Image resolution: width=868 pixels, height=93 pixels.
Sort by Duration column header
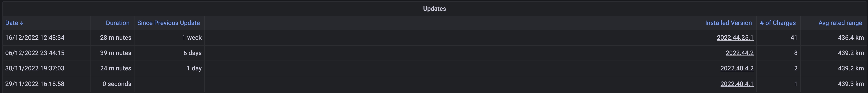coord(117,23)
